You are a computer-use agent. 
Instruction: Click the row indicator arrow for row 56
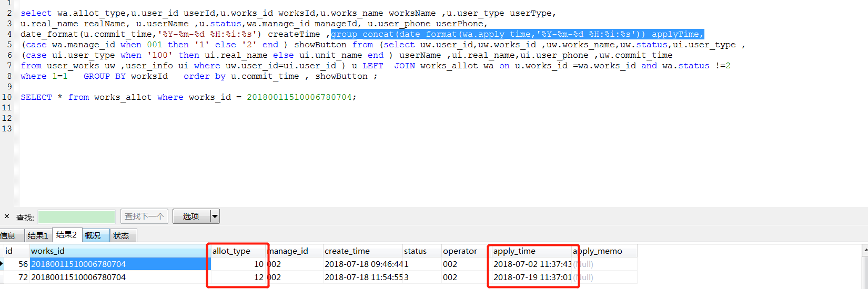point(2,264)
